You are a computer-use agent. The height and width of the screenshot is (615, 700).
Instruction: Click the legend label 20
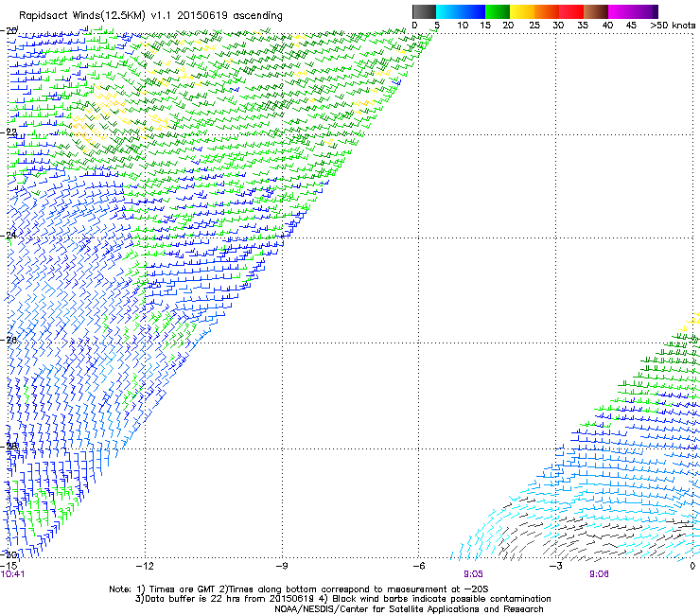[508, 26]
